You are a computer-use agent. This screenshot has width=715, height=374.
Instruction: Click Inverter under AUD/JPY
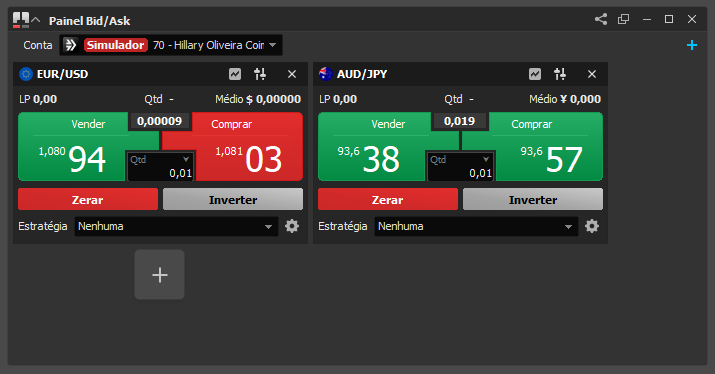[x=533, y=199]
